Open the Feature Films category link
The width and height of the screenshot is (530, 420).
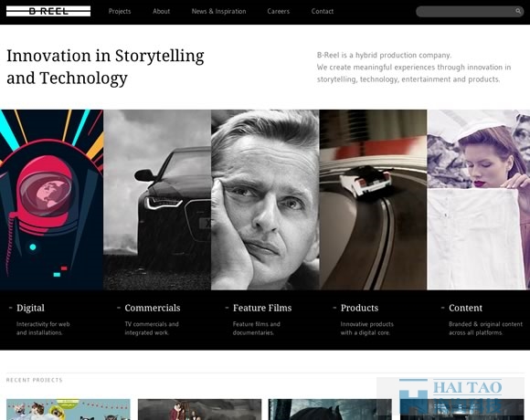click(x=262, y=308)
